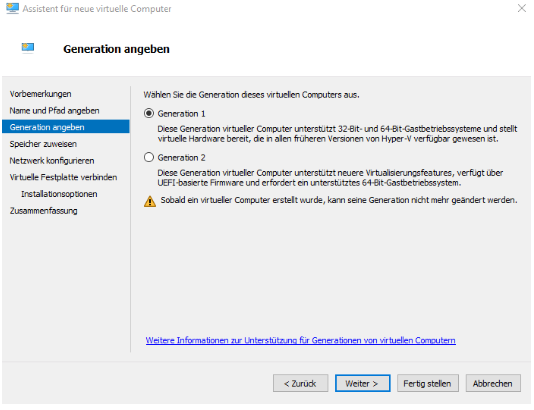This screenshot has width=534, height=410.
Task: Jump to the Zusammenfassung step
Action: coord(44,211)
